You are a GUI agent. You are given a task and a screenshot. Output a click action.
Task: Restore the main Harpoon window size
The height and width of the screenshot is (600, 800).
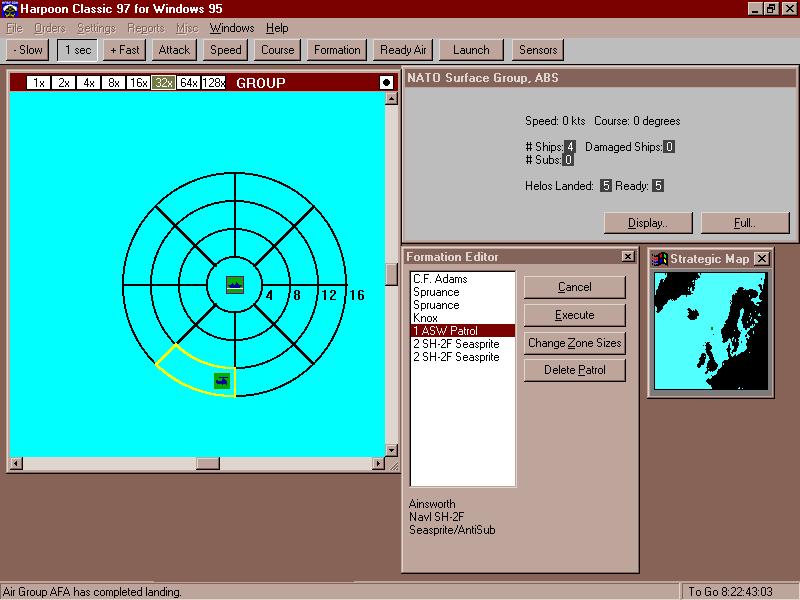click(771, 9)
